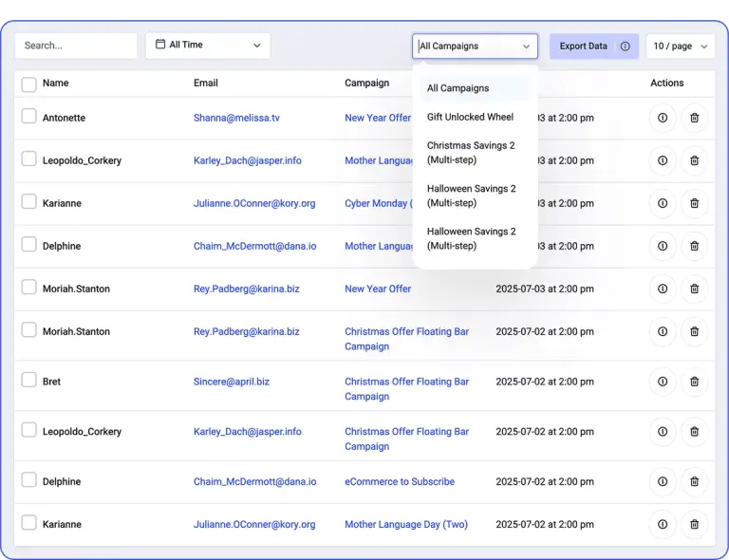
Task: Open Sincere@april.biz email link
Action: [x=232, y=382]
